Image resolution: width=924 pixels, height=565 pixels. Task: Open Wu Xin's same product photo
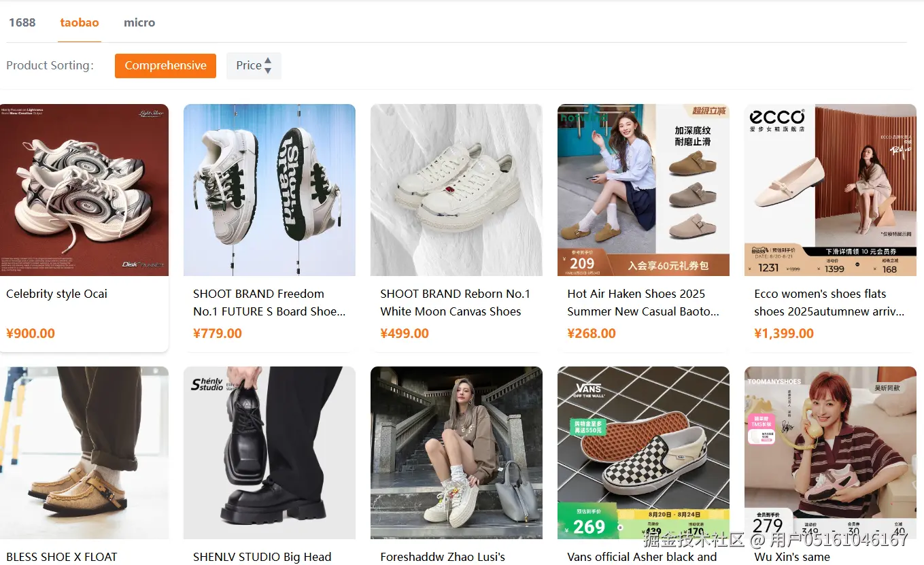coord(830,453)
